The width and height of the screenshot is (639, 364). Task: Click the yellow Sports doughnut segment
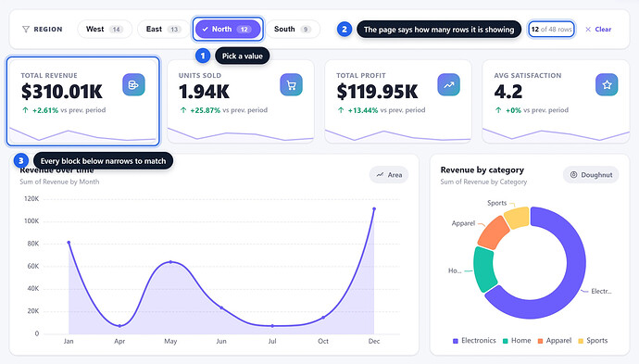pyautogui.click(x=517, y=218)
